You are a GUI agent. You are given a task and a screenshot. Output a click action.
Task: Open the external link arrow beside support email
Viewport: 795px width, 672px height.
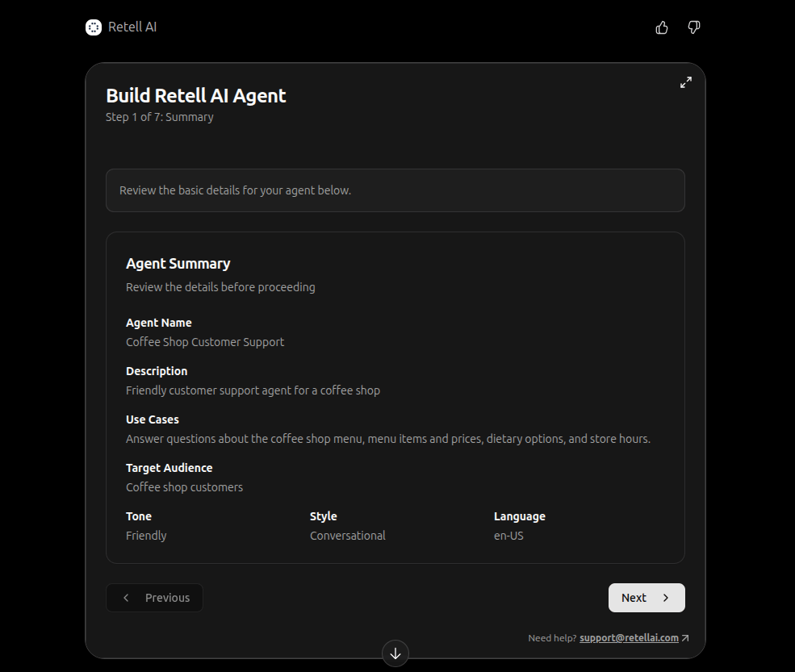685,638
